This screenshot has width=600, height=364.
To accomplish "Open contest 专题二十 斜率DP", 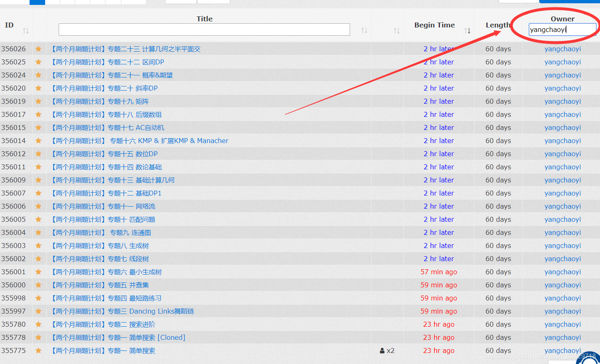I will [104, 88].
